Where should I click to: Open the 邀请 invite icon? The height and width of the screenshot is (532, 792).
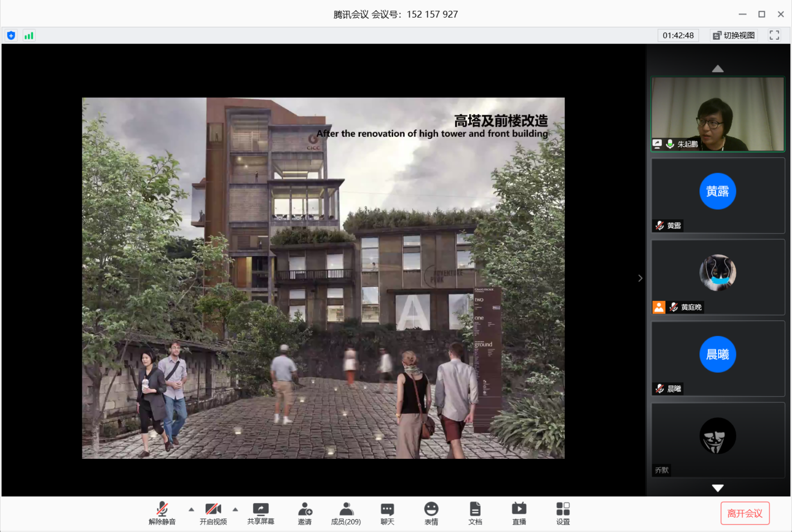(305, 513)
